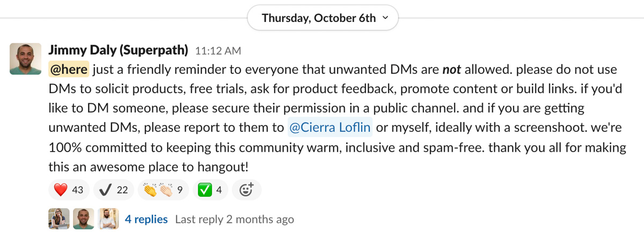The image size is (644, 246).
Task: Open the add reaction emoji picker
Action: coord(246,190)
